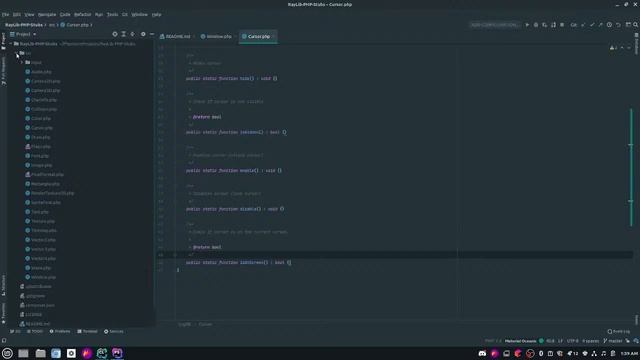Select LICENSE in the project tree
The height and width of the screenshot is (360, 640).
point(31,315)
